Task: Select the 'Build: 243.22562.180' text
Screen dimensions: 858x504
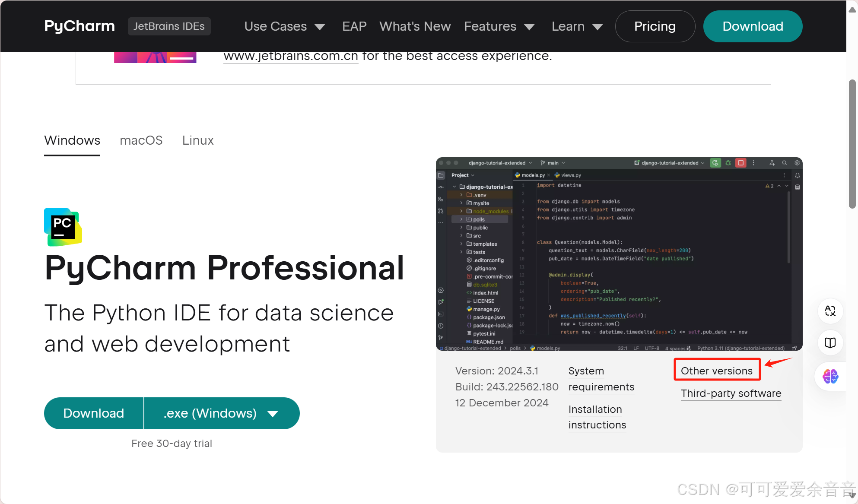Action: pos(507,387)
